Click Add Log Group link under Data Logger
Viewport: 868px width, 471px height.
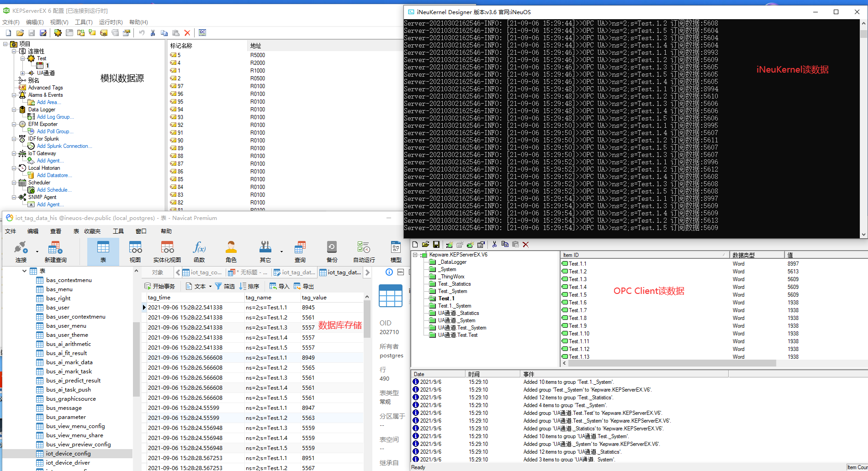(x=55, y=117)
